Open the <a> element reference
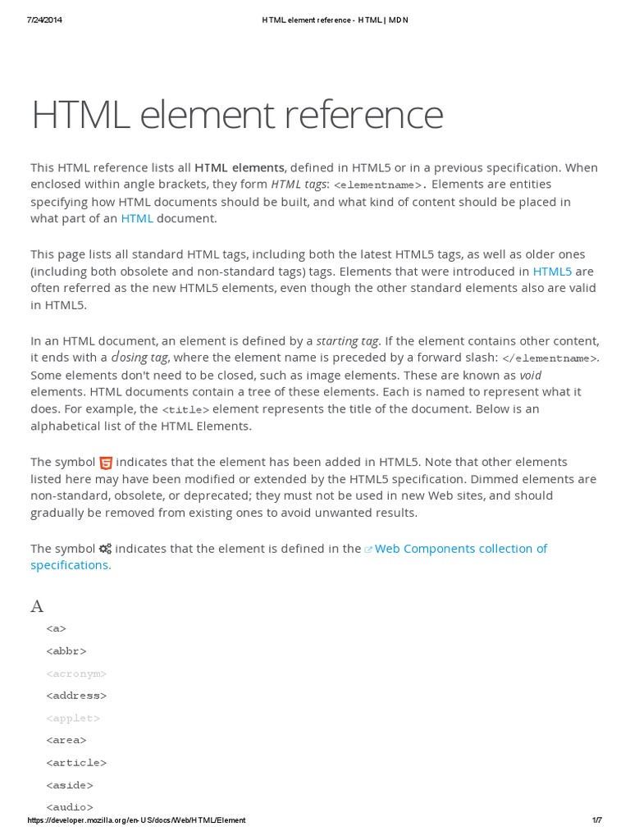630x840 pixels. (57, 628)
